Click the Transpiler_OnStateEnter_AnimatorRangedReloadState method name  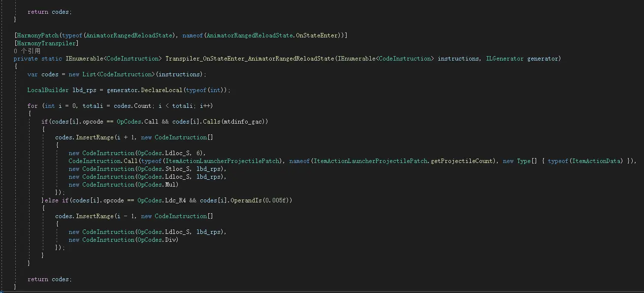click(250, 59)
